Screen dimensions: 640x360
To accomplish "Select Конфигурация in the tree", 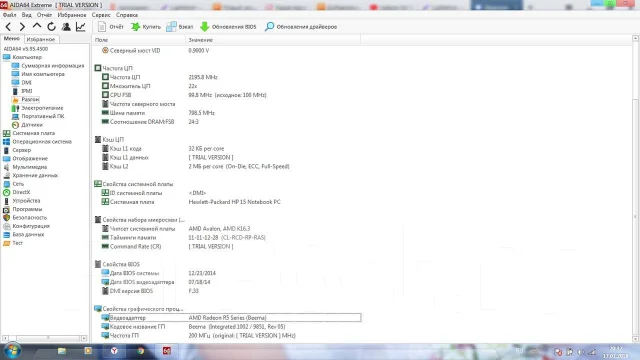I will (x=31, y=226).
